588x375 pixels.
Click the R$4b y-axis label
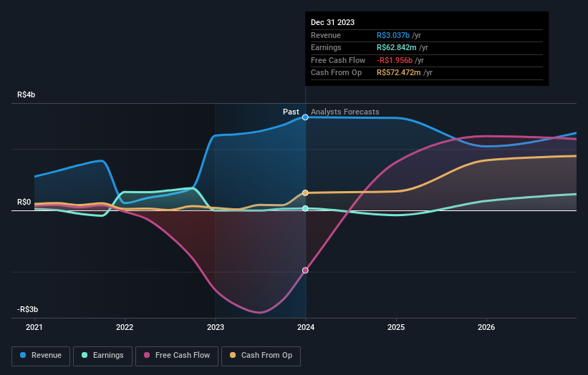(26, 94)
